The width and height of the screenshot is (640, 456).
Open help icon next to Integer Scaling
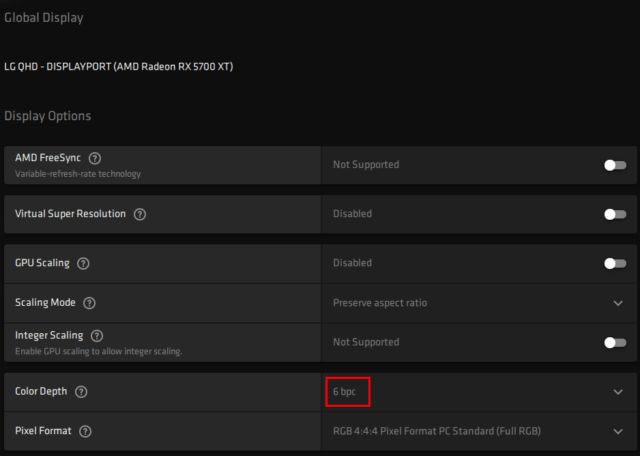click(97, 336)
